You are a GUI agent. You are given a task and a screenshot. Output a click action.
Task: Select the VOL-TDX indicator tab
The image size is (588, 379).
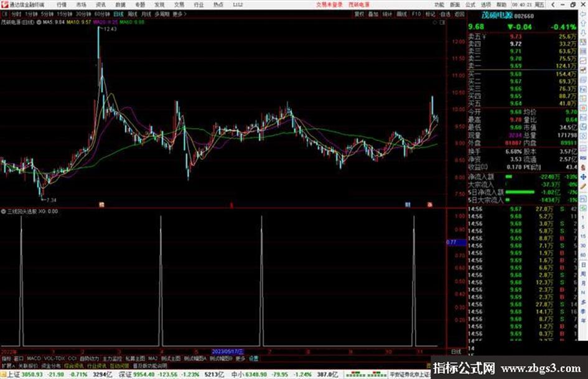54,358
